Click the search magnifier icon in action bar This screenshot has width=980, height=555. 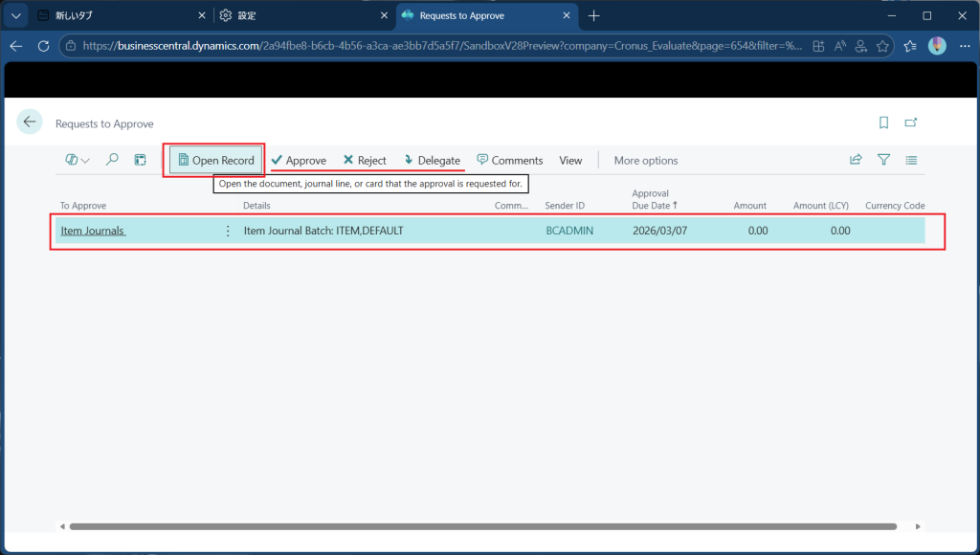click(x=112, y=160)
